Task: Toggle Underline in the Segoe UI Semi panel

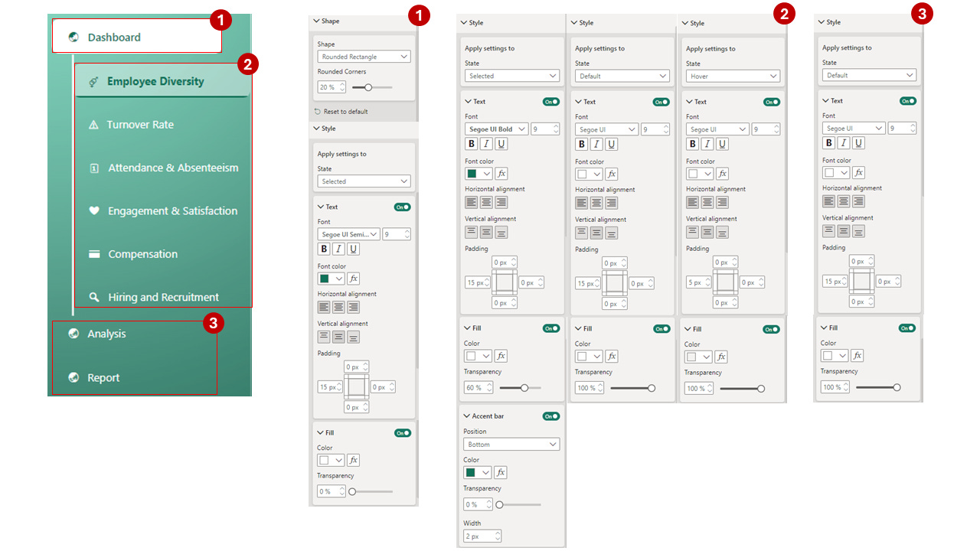Action: [x=354, y=249]
